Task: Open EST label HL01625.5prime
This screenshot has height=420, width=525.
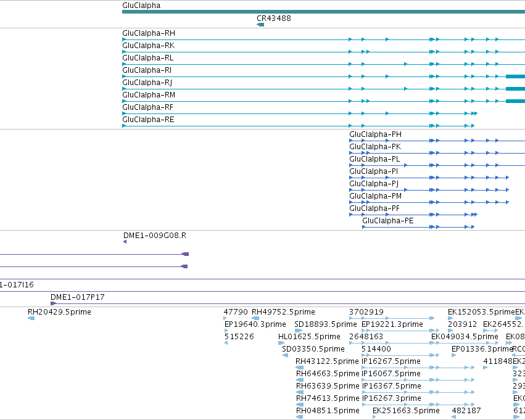Action: (x=309, y=337)
